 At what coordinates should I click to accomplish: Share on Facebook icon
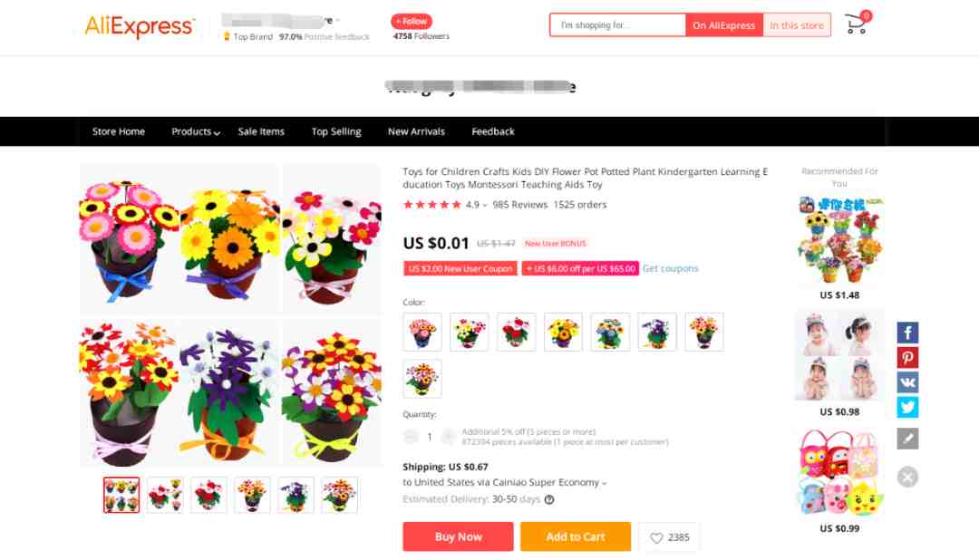click(907, 333)
